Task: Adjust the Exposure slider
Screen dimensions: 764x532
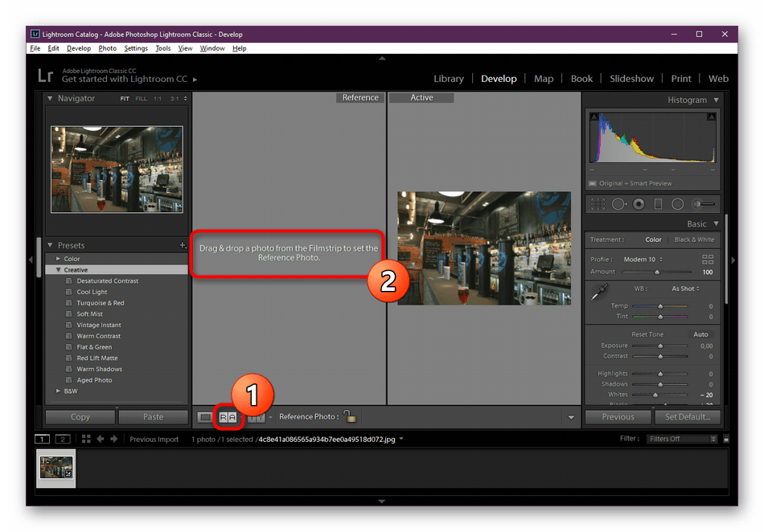Action: tap(660, 346)
